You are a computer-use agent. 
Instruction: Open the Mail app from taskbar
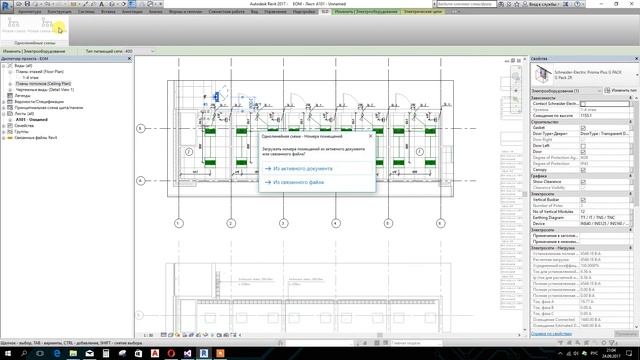click(x=90, y=353)
